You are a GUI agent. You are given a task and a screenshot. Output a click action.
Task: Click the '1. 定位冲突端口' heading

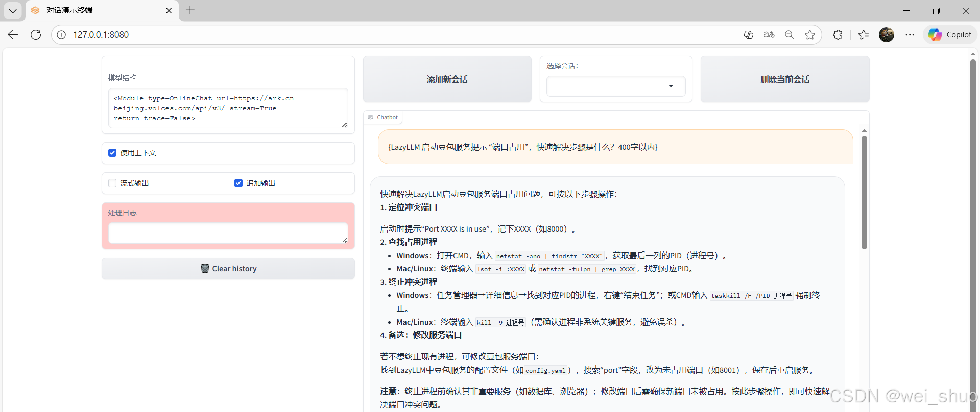coord(409,207)
